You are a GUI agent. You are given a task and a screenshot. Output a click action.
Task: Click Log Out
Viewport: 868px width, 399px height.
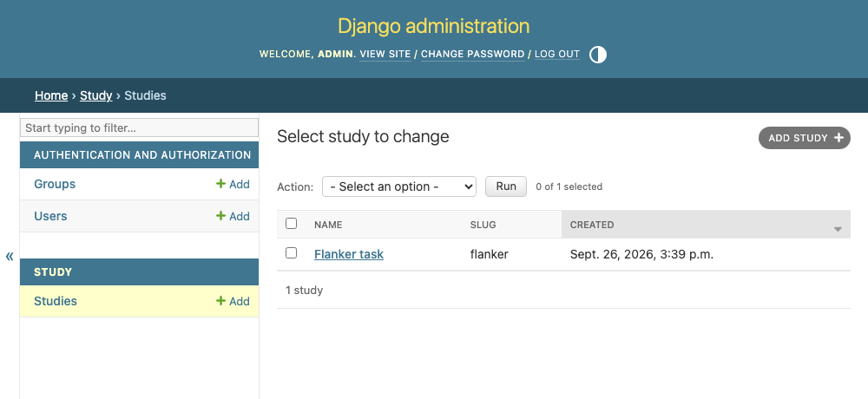[x=557, y=55]
